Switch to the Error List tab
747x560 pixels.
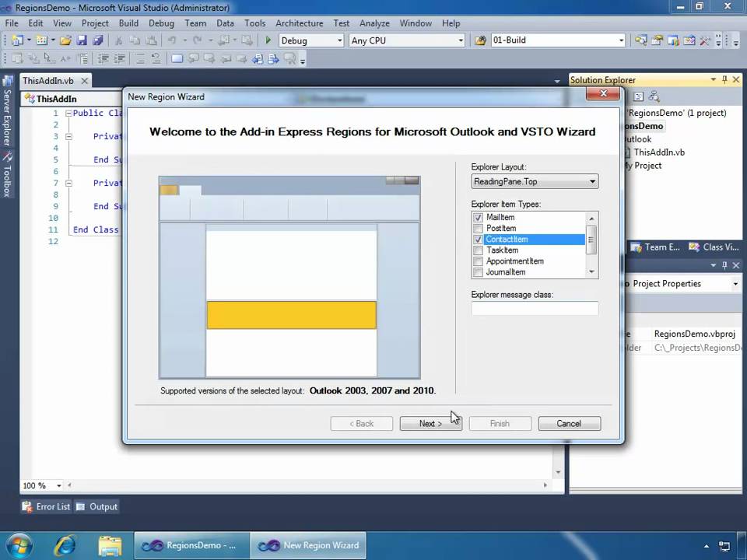pos(47,506)
